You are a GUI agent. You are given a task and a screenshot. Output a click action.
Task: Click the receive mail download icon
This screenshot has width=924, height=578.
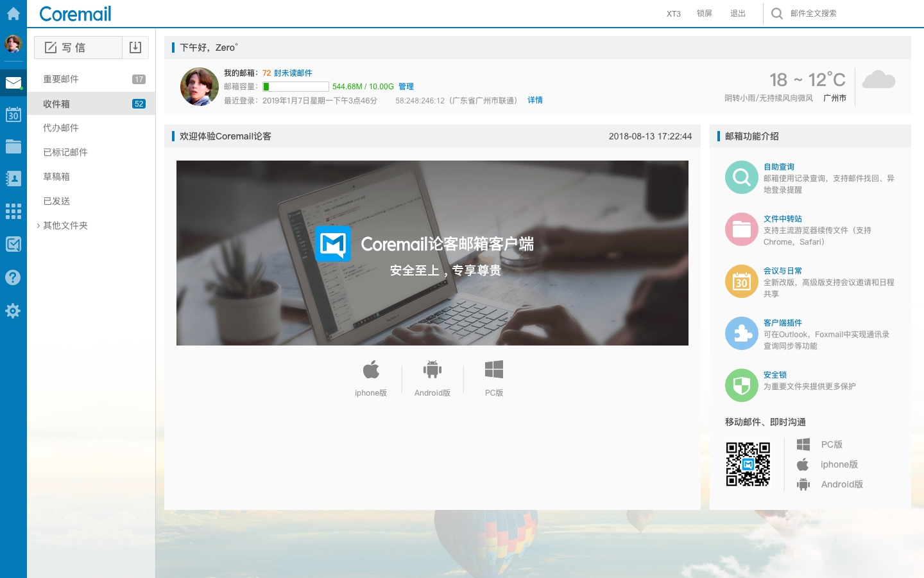click(135, 48)
